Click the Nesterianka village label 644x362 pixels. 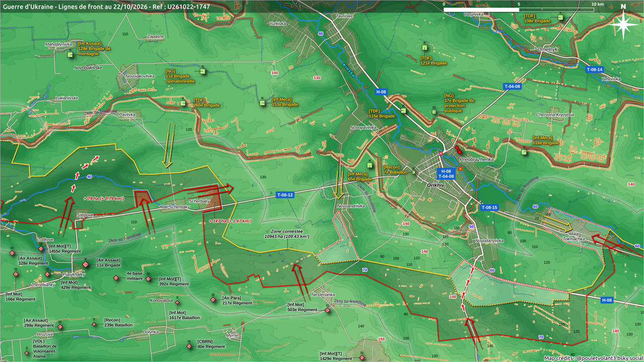[x=324, y=294]
